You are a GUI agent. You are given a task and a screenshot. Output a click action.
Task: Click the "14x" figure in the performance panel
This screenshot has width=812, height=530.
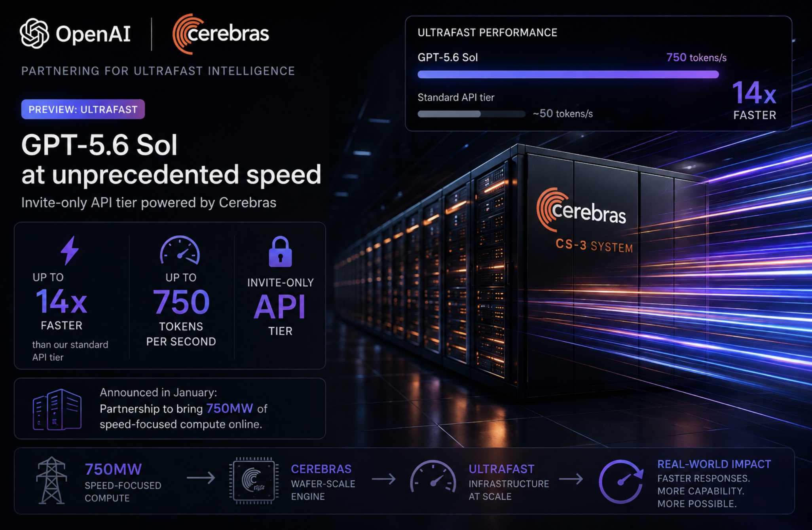(x=754, y=93)
